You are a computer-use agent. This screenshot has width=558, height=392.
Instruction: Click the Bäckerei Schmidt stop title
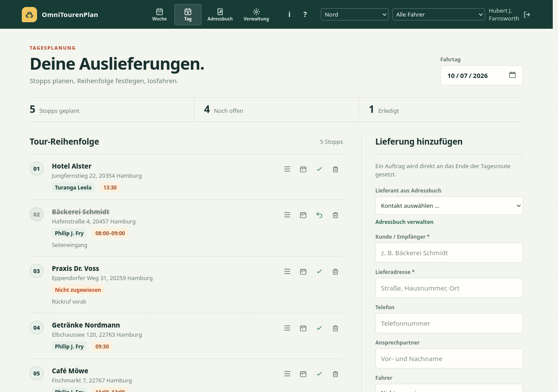[81, 212]
